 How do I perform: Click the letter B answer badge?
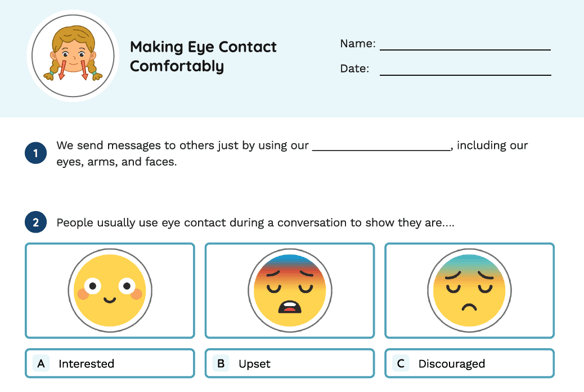[x=221, y=363]
